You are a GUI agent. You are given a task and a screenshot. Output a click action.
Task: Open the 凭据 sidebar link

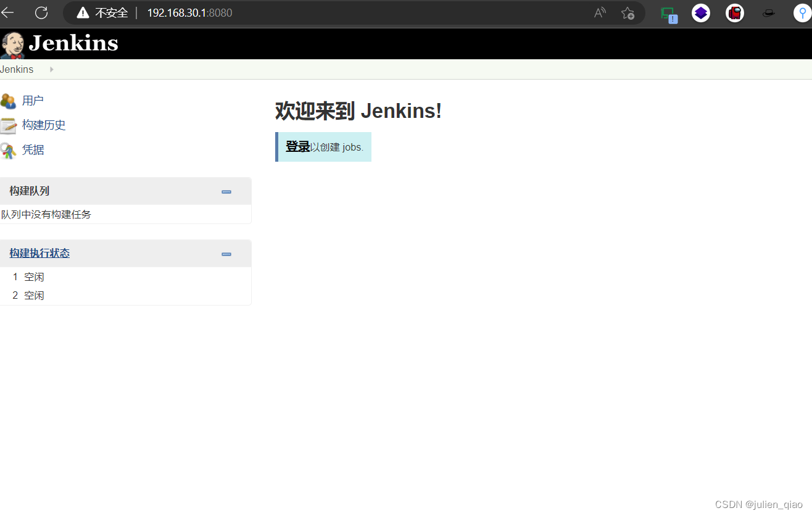33,150
